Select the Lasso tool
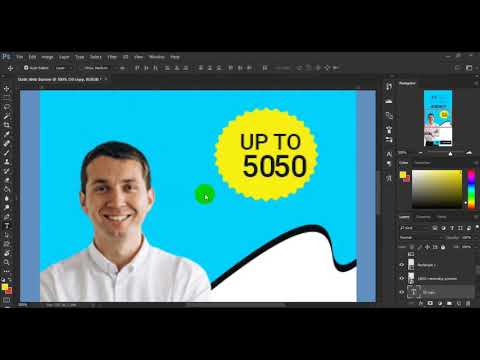 (x=6, y=107)
